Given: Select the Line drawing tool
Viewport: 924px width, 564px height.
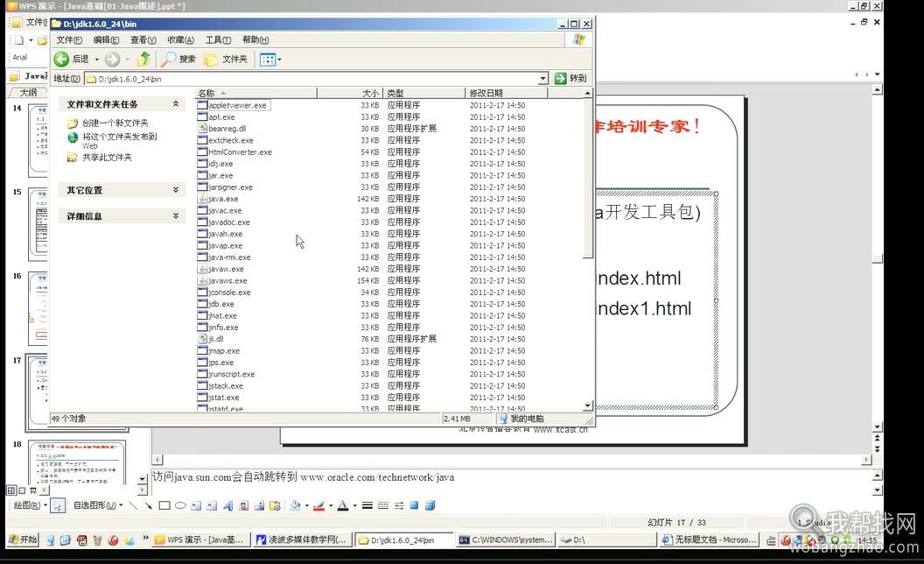Looking at the screenshot, I should click(x=133, y=505).
